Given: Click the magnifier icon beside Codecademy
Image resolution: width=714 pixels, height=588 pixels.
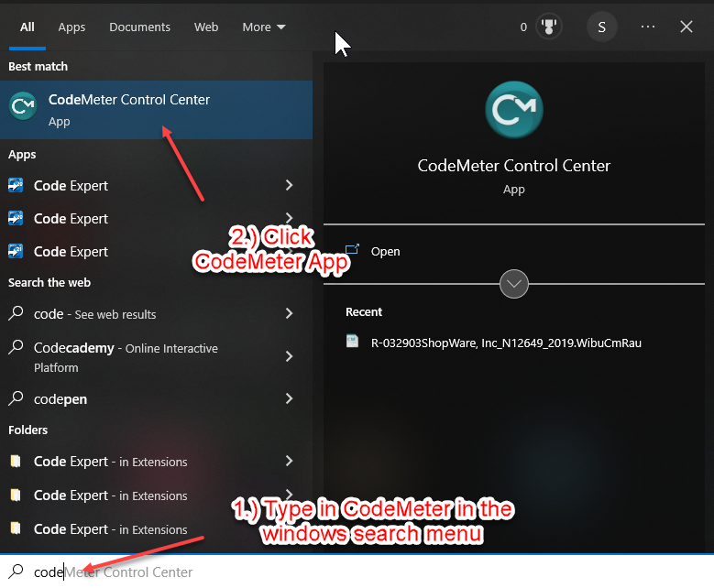Looking at the screenshot, I should point(16,347).
